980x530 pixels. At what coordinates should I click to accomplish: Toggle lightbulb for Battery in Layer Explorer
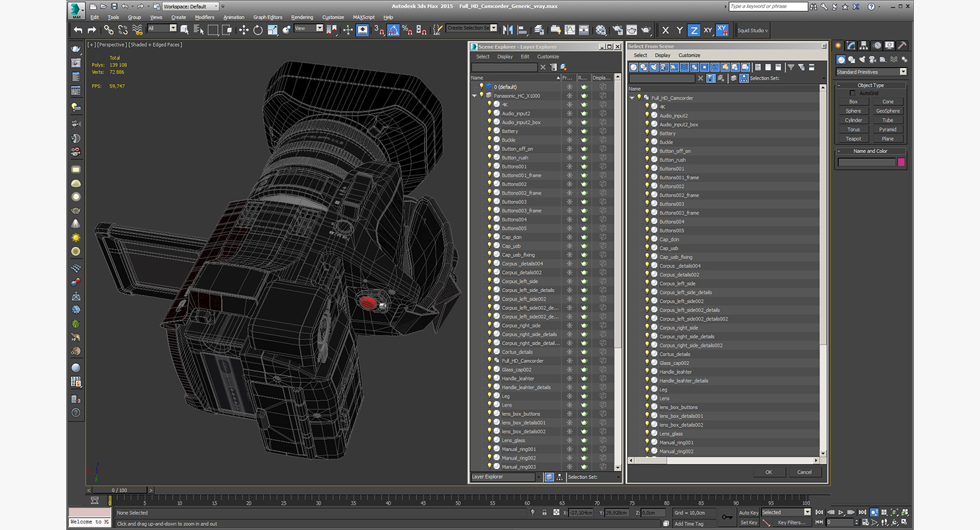click(489, 131)
